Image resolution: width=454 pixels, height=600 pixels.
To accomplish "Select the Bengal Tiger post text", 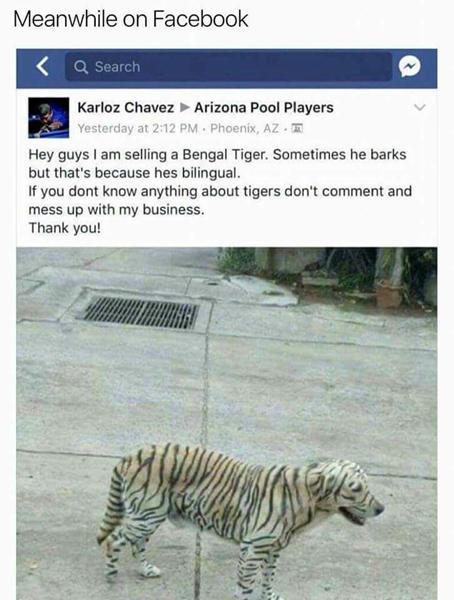I will (220, 191).
